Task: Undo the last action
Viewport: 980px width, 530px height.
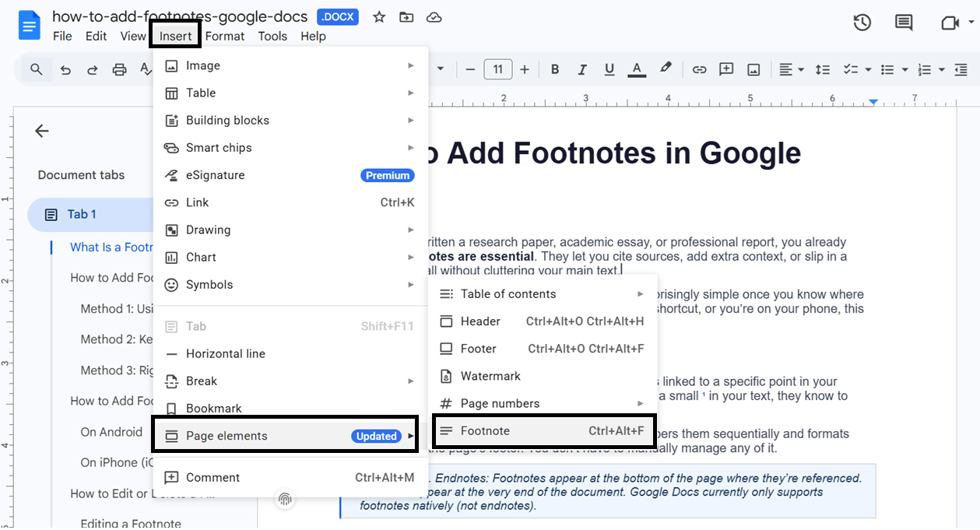Action: point(65,69)
